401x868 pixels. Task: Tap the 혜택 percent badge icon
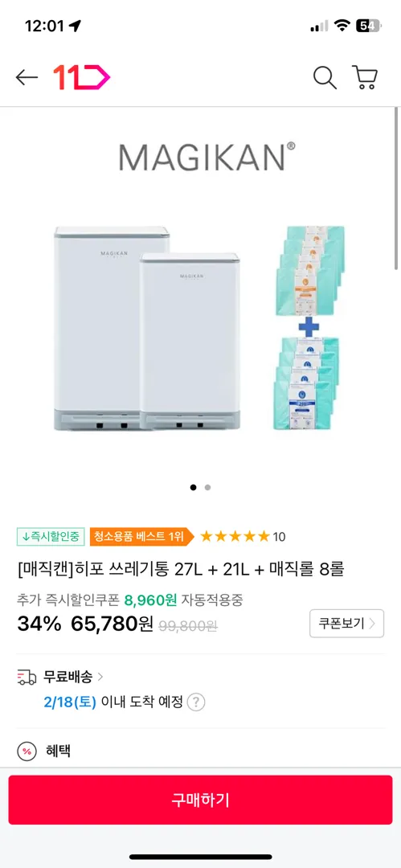tap(27, 751)
